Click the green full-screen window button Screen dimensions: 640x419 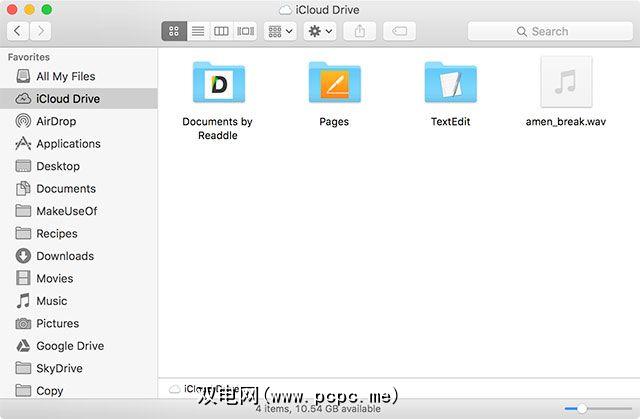click(47, 9)
